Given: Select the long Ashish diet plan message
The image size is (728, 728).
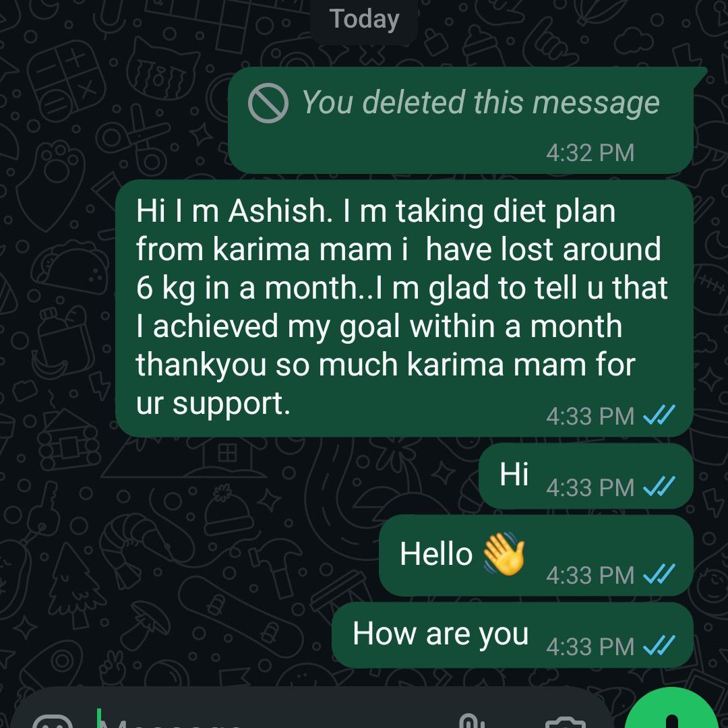Looking at the screenshot, I should (x=404, y=308).
